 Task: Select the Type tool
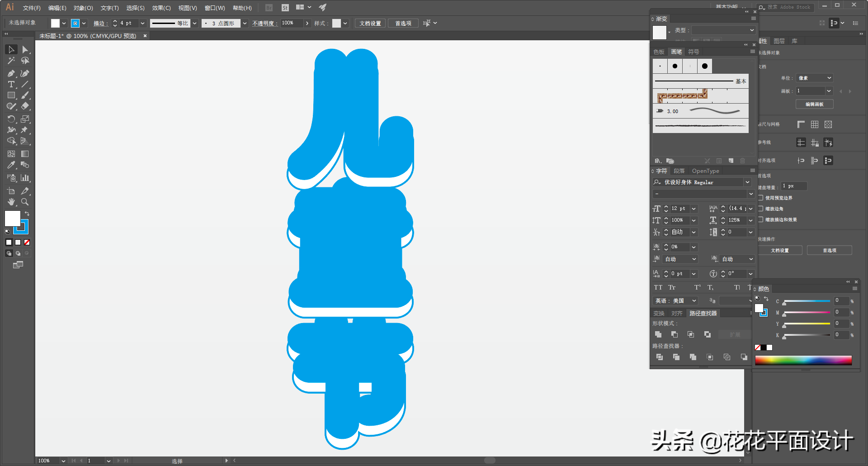tap(11, 85)
